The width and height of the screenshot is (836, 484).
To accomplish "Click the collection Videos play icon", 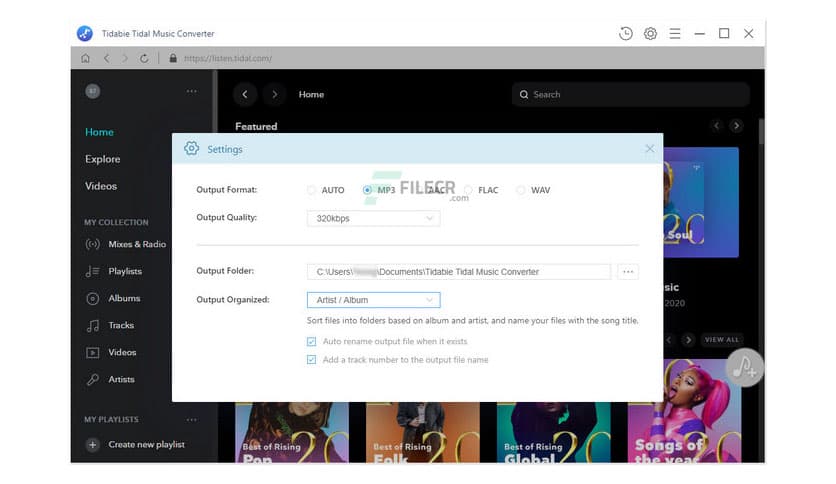I will click(92, 352).
